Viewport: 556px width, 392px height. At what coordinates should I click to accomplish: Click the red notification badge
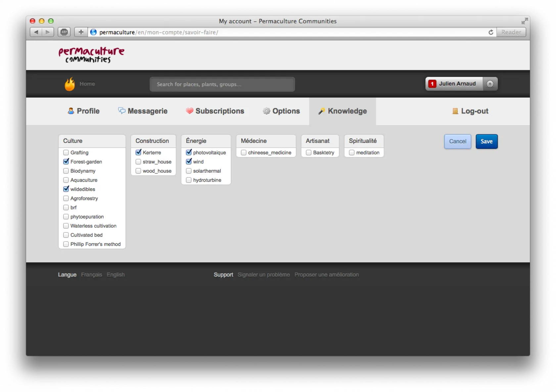pyautogui.click(x=432, y=84)
